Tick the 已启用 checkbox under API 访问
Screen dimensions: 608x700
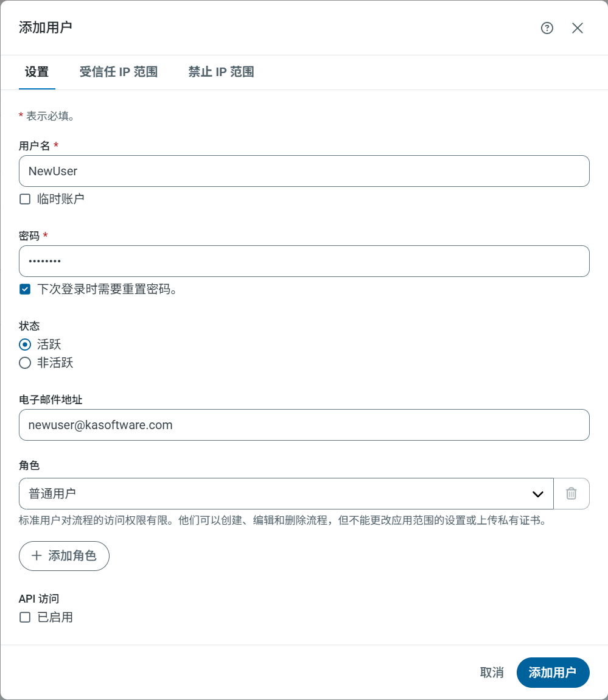(x=25, y=617)
